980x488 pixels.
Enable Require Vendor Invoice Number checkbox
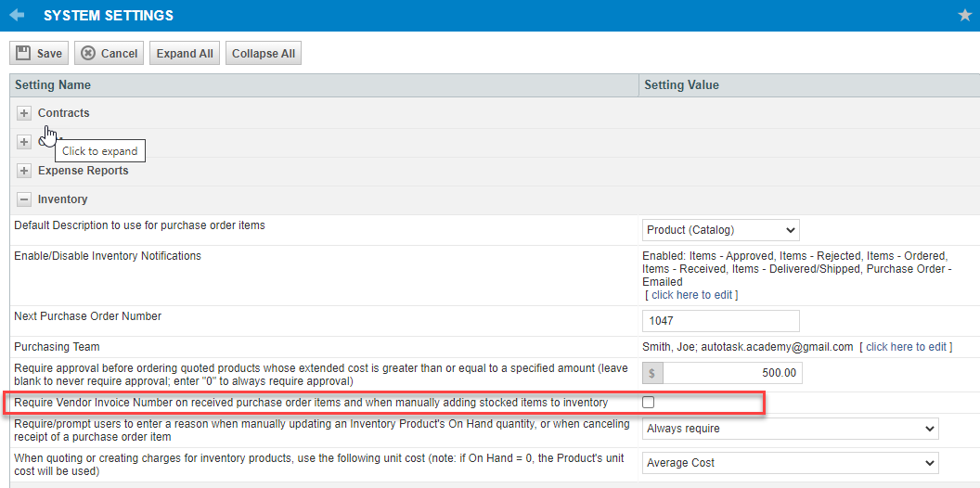click(648, 403)
